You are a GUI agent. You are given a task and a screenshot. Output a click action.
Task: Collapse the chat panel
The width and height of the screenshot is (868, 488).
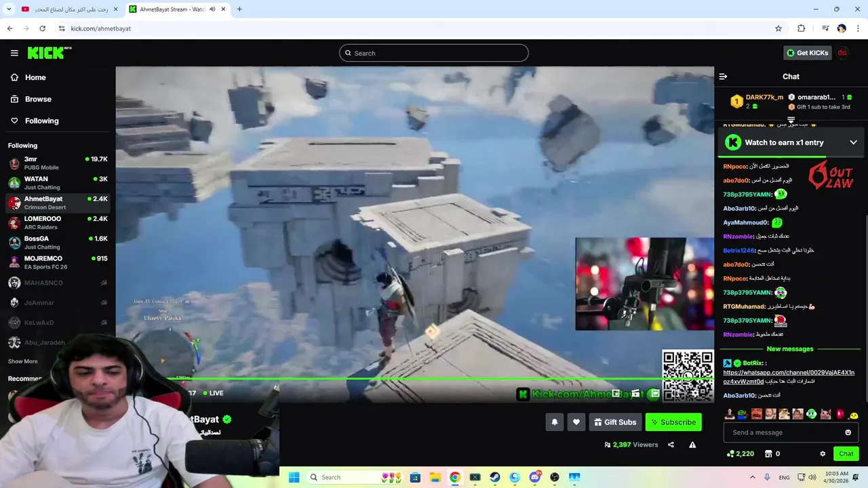tap(723, 77)
